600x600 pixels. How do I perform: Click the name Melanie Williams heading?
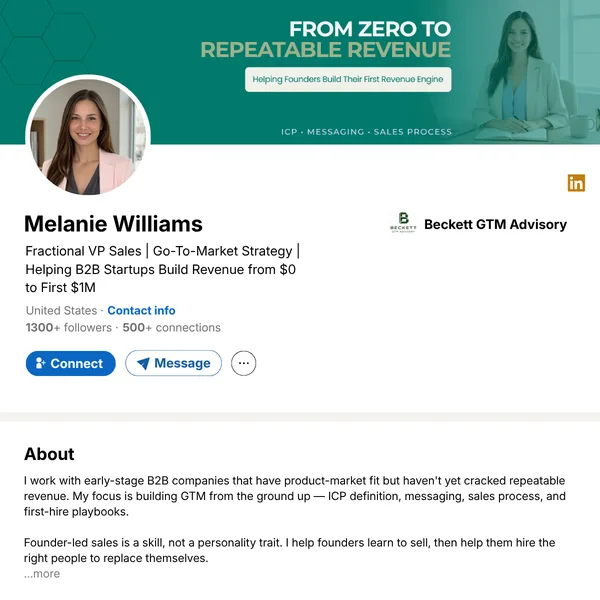113,224
